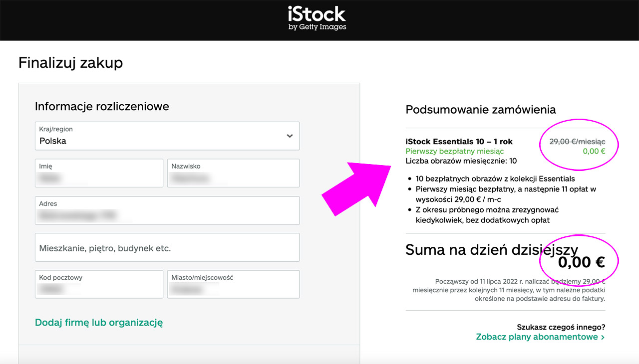
Task: Open Dodaj firmę lub organizację link
Action: [x=99, y=322]
